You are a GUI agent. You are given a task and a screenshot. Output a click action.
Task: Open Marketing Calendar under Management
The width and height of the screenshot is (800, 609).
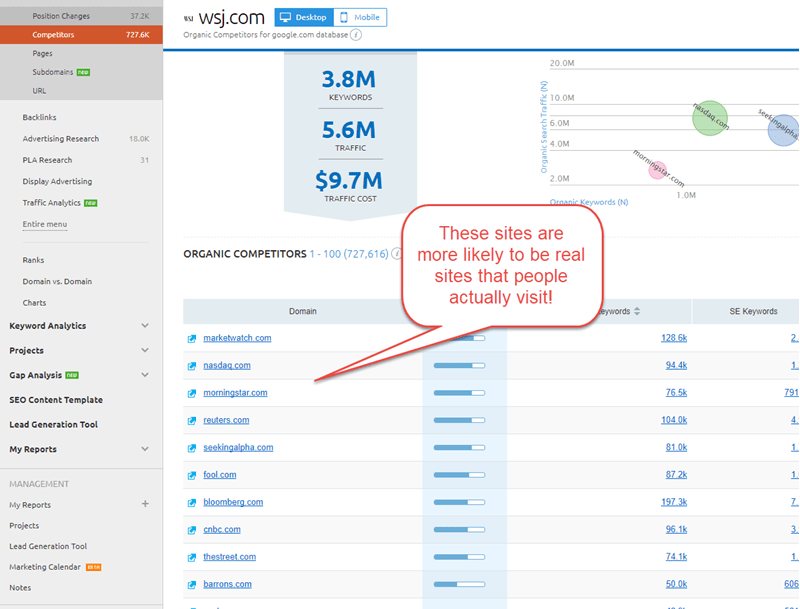pos(45,567)
